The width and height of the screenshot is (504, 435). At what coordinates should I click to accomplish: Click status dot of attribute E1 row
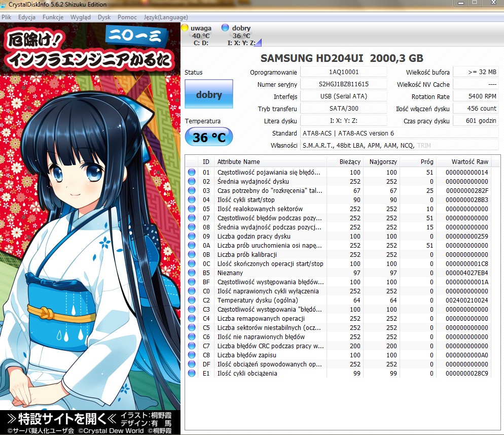tap(192, 373)
